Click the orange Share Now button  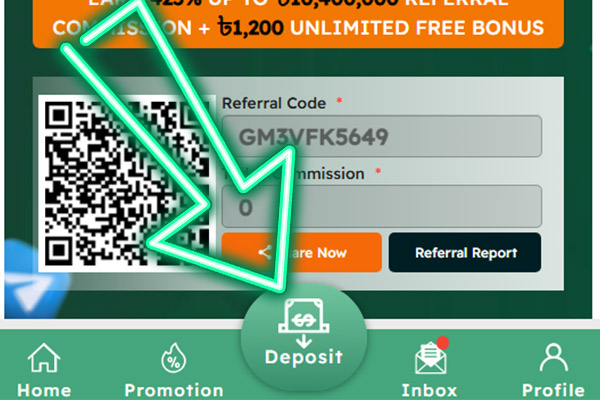(x=302, y=252)
